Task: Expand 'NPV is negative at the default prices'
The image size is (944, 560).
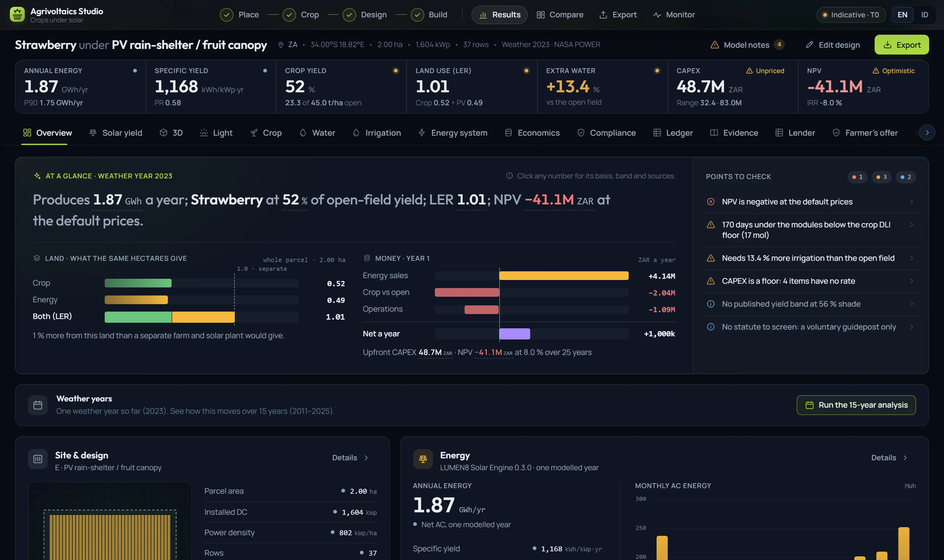Action: 811,202
